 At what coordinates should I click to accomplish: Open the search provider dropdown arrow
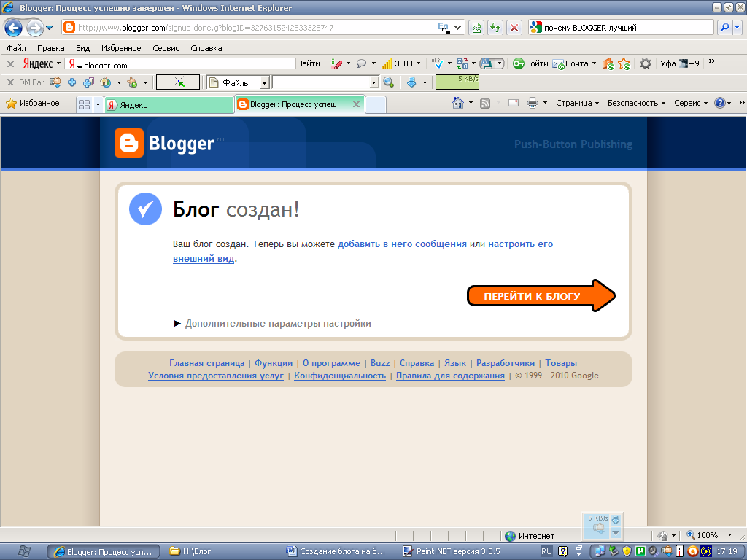738,28
